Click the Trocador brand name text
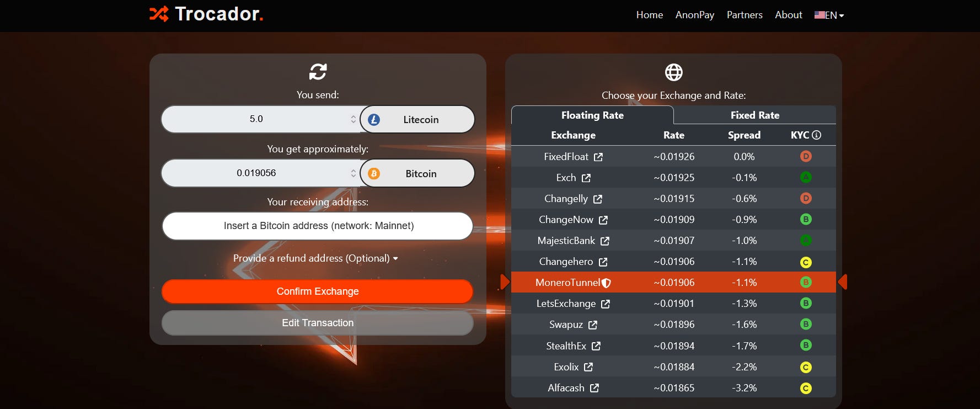 pyautogui.click(x=219, y=14)
